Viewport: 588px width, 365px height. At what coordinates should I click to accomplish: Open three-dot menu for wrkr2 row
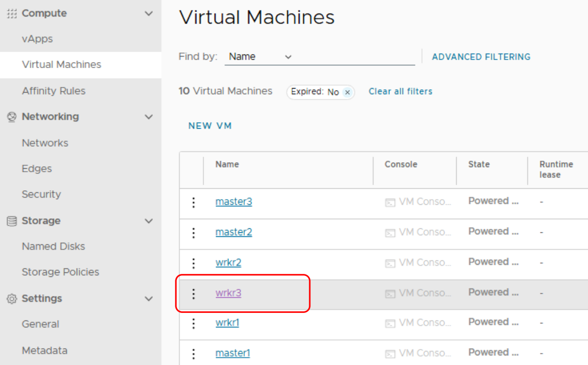(193, 263)
